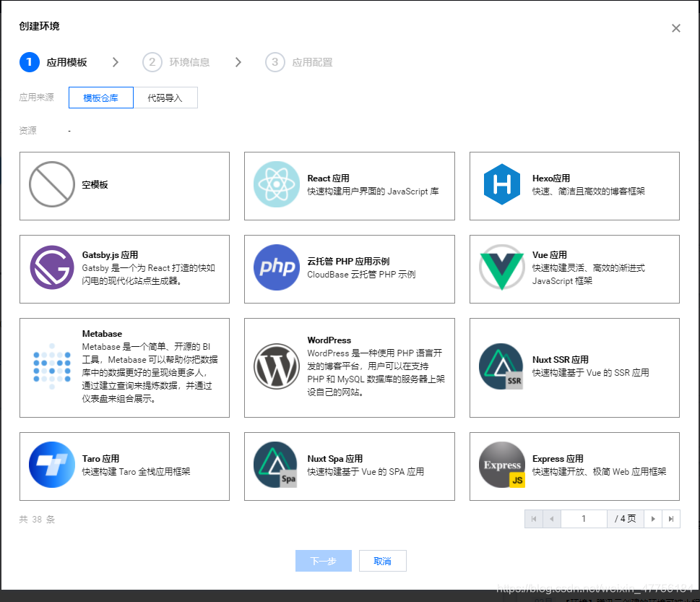
Task: Click the 下一步 button
Action: click(323, 561)
